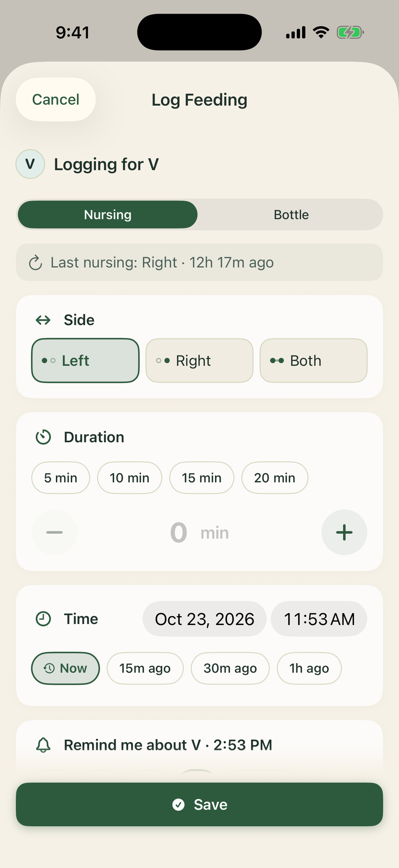The image size is (399, 868).
Task: Click the reminder bell icon
Action: point(43,745)
